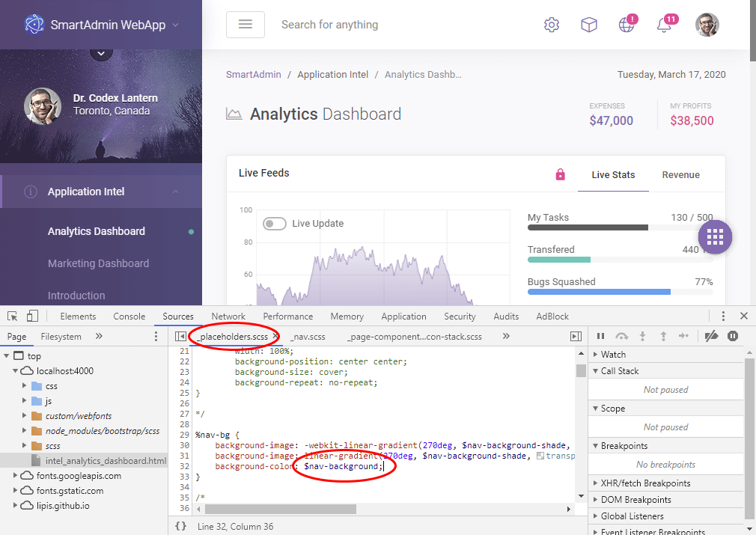Click the transparent color swatch in code

click(540, 456)
